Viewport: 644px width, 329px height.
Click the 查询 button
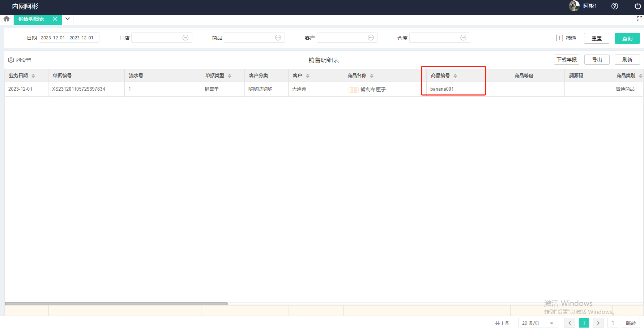click(x=627, y=38)
